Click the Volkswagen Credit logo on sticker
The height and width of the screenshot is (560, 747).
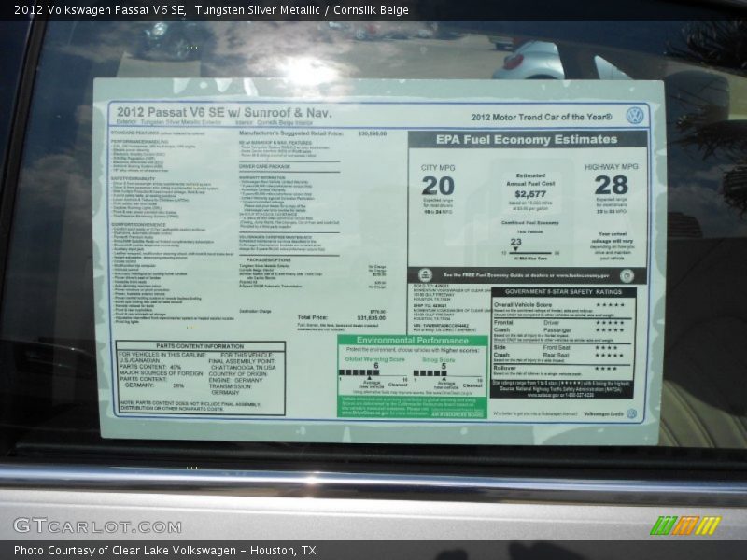pyautogui.click(x=631, y=413)
